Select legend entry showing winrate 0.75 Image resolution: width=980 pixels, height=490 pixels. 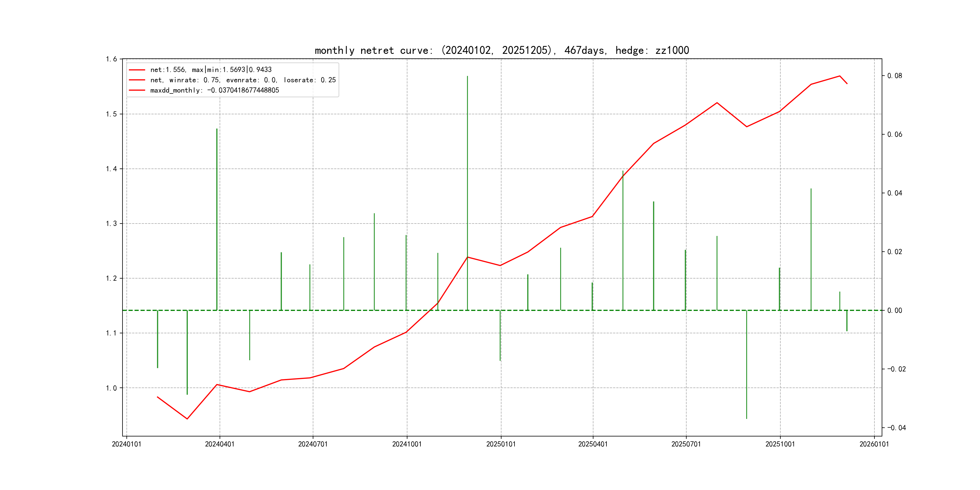pos(243,80)
